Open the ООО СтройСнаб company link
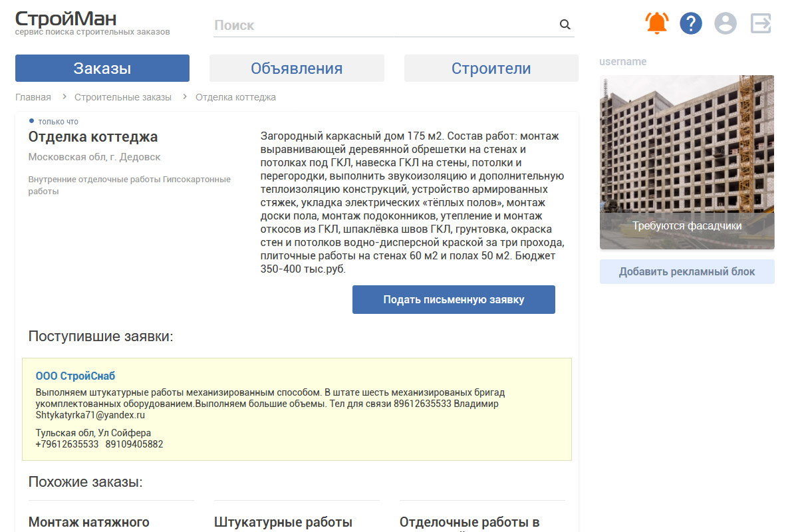Viewport: 798px width, 532px height. 75,376
